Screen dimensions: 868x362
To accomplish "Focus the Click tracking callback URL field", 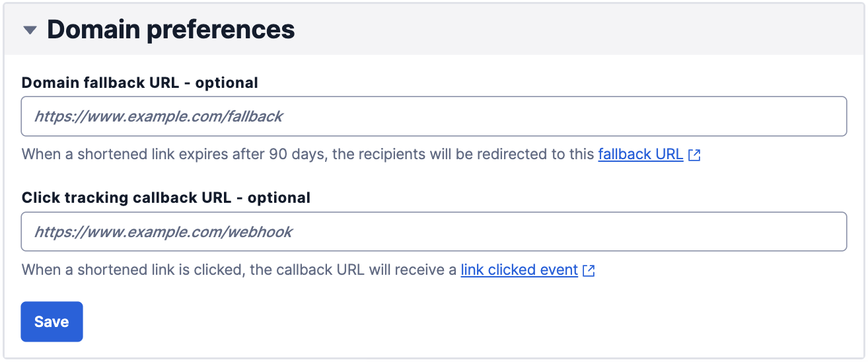I will pos(433,232).
